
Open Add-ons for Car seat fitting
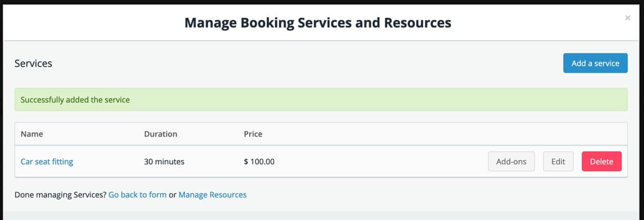tap(511, 161)
